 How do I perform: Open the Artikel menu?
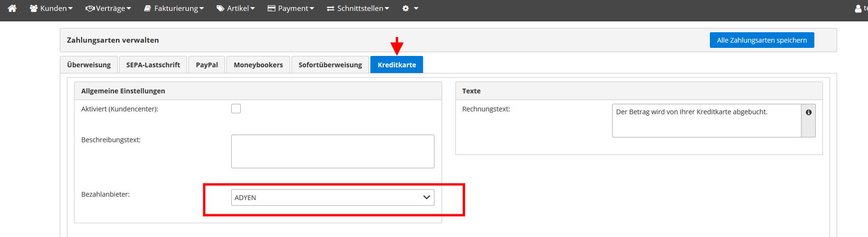point(236,9)
